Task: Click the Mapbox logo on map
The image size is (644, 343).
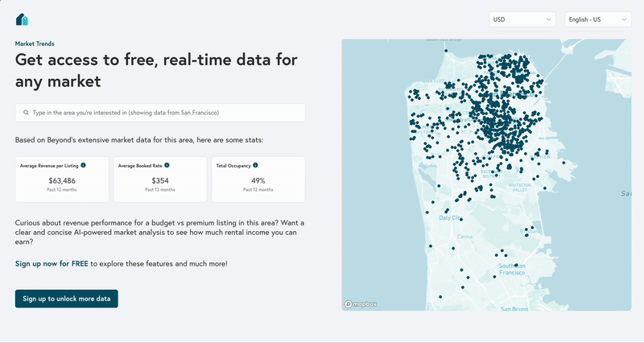Action: coord(361,304)
